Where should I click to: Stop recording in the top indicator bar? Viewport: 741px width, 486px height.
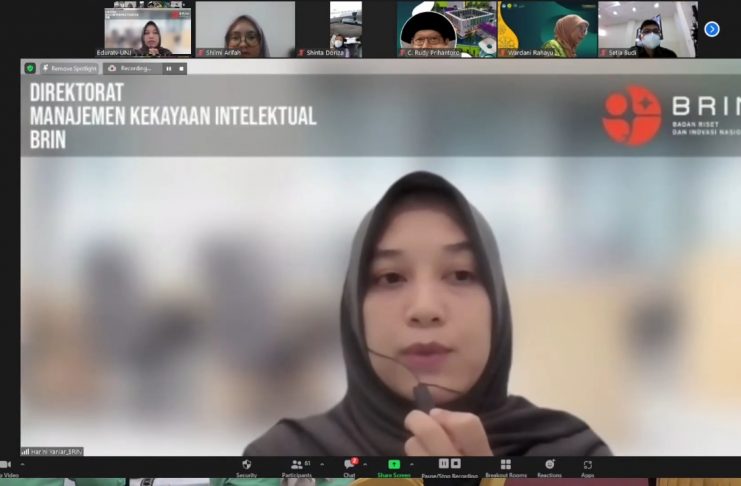(x=180, y=68)
